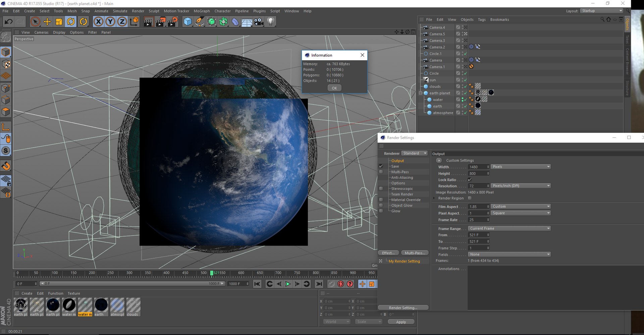644x335 pixels.
Task: Open the material manager Texture menu
Action: (x=74, y=293)
